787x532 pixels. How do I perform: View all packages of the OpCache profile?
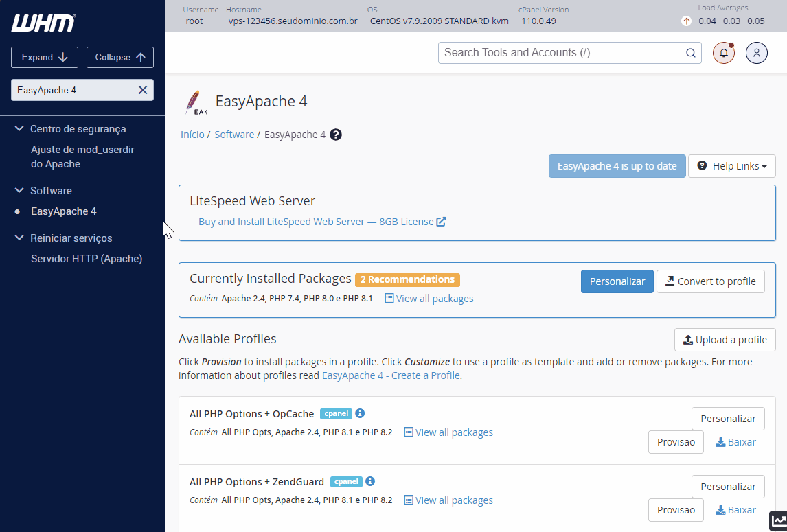pos(448,432)
